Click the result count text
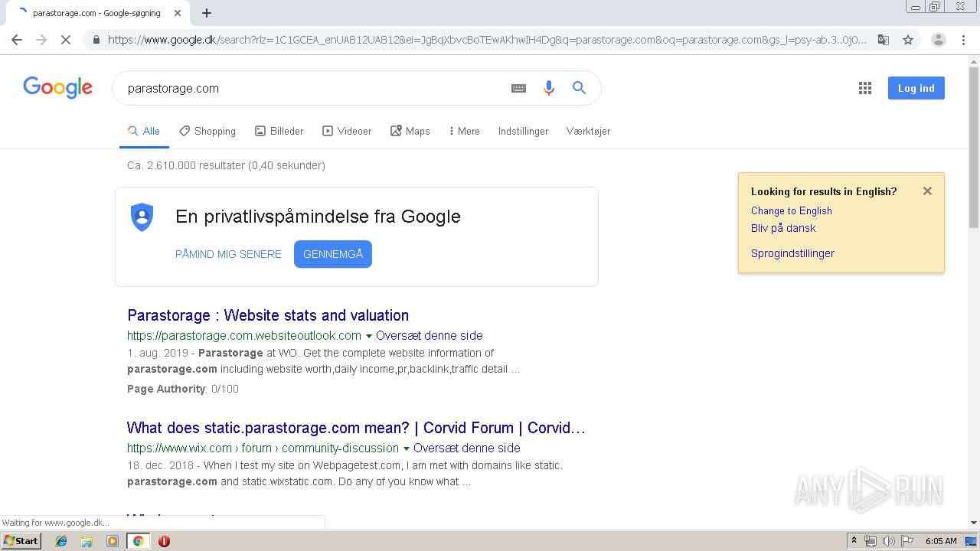980x551 pixels. tap(226, 165)
